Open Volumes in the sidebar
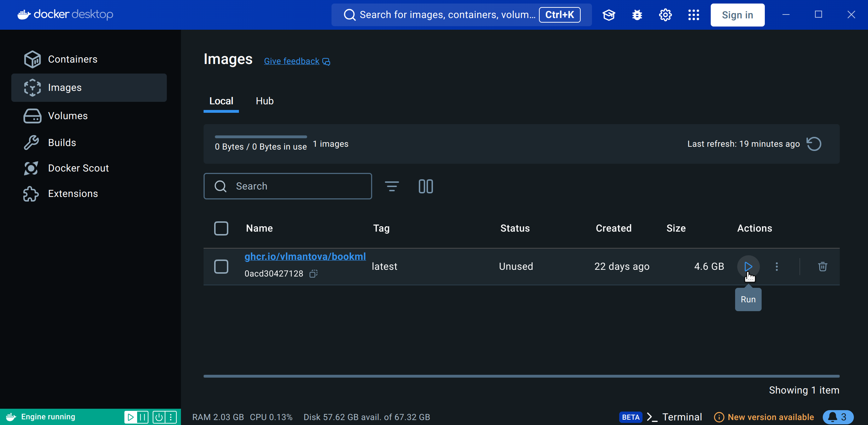This screenshot has height=425, width=868. pyautogui.click(x=68, y=116)
